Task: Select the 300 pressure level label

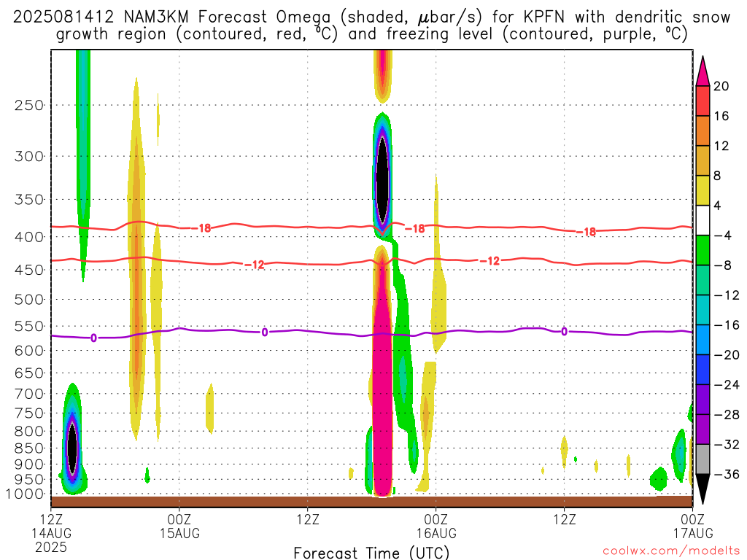Action: coord(29,156)
